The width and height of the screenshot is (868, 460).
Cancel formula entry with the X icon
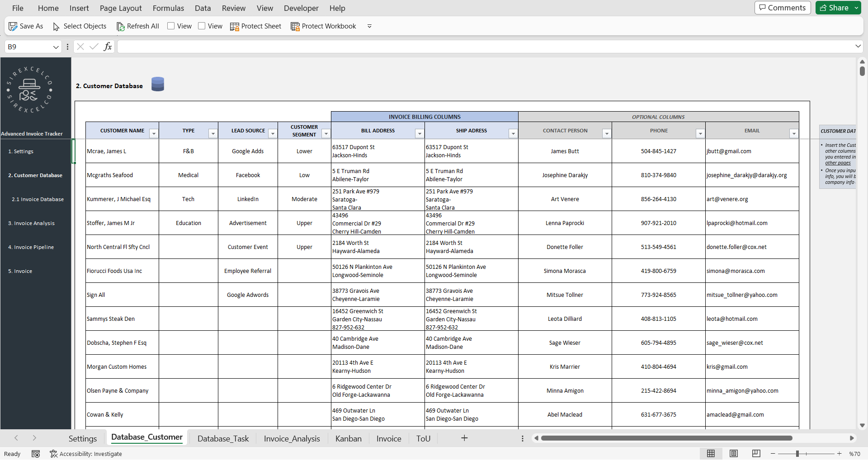coord(80,47)
